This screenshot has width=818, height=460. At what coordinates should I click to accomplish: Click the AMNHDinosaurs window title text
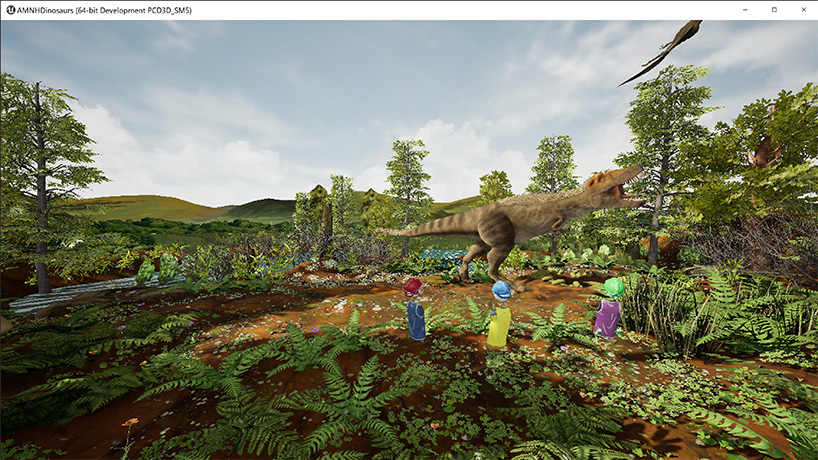104,10
